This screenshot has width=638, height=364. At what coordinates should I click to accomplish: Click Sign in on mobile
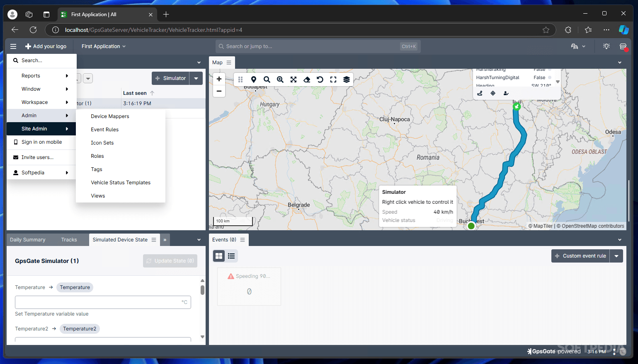[x=41, y=142]
